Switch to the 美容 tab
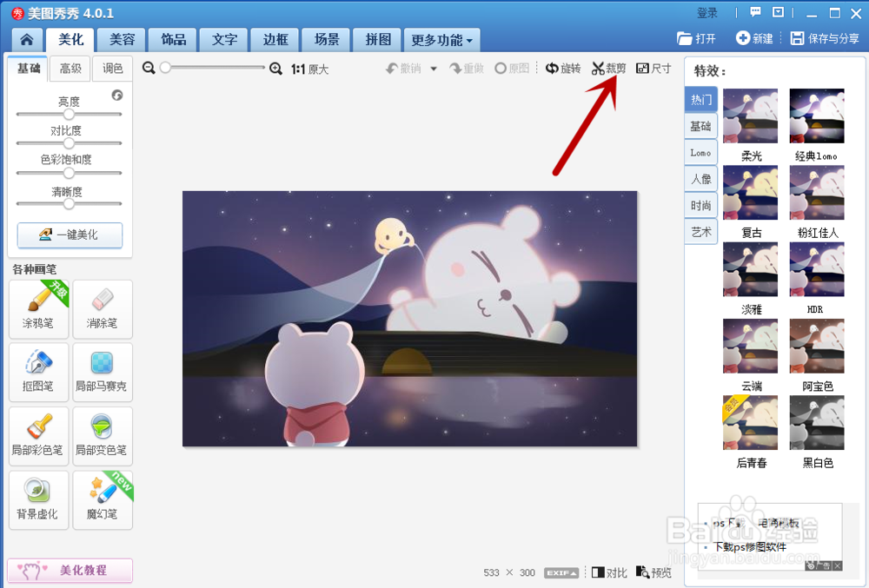 coord(122,39)
